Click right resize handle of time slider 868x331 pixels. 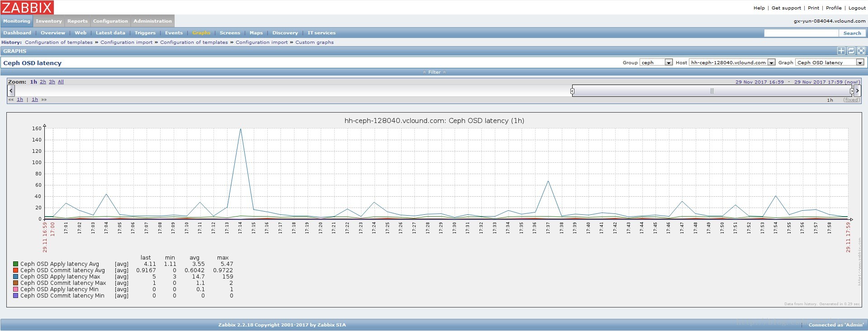pyautogui.click(x=851, y=91)
